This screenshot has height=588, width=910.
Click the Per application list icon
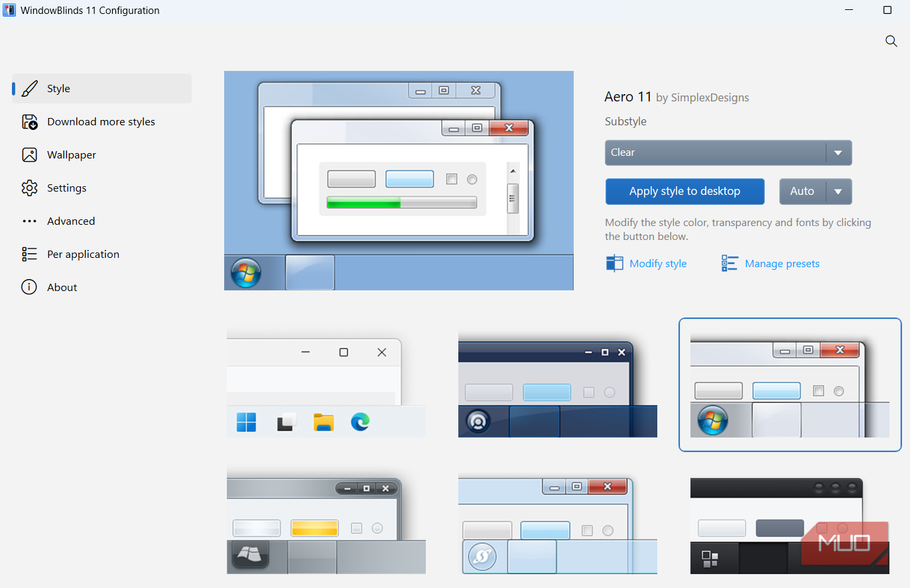[x=29, y=255]
